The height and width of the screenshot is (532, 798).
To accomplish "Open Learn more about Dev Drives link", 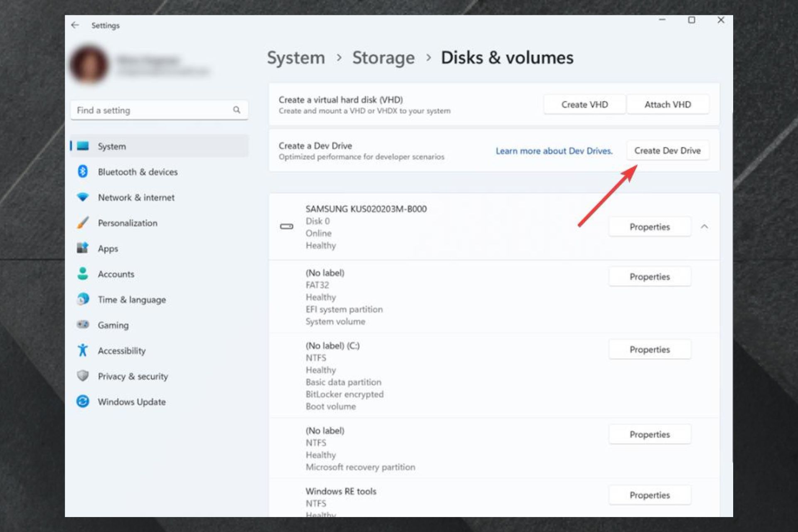I will [554, 151].
